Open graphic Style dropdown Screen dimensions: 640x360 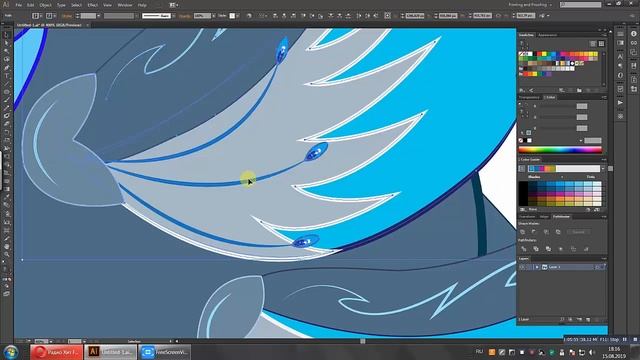[x=238, y=16]
